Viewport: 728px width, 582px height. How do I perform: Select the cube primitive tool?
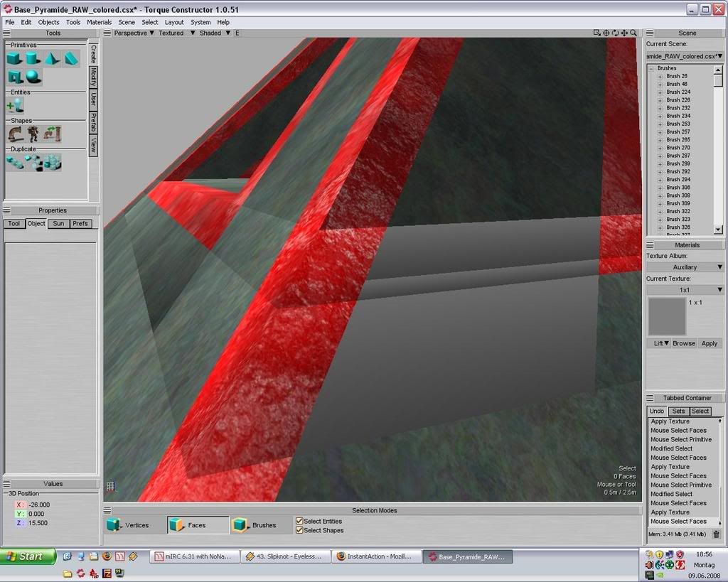pyautogui.click(x=14, y=58)
